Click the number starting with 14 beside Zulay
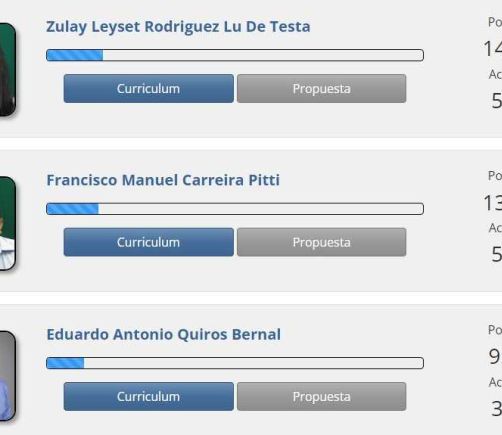502x435 pixels. click(493, 49)
